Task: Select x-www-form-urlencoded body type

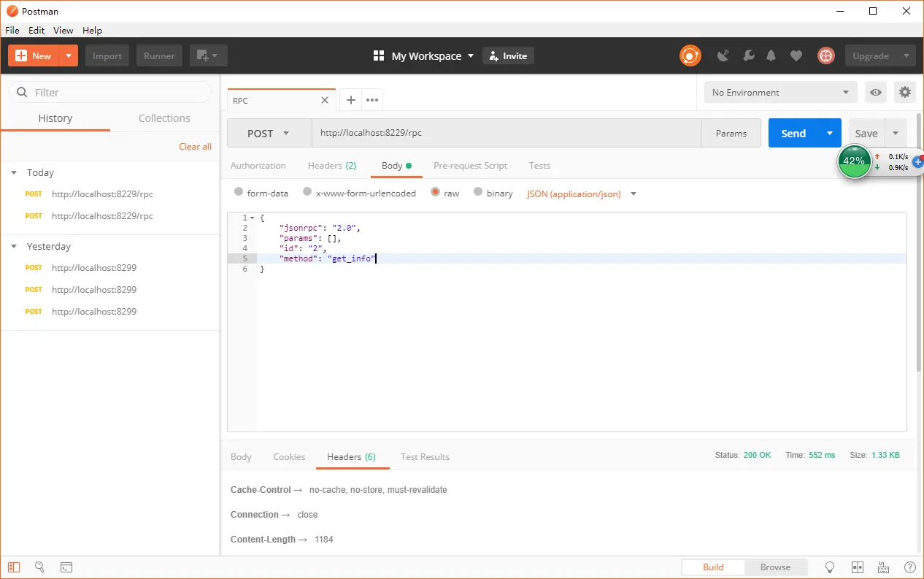Action: pyautogui.click(x=307, y=192)
